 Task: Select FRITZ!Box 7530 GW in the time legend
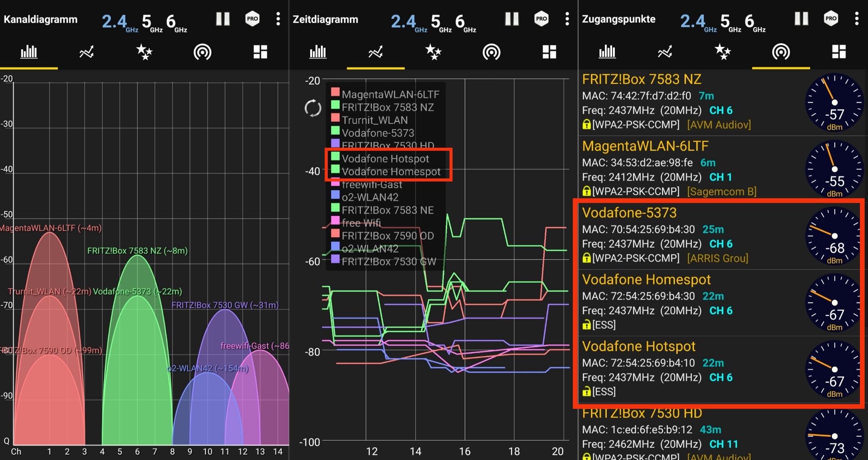(389, 262)
